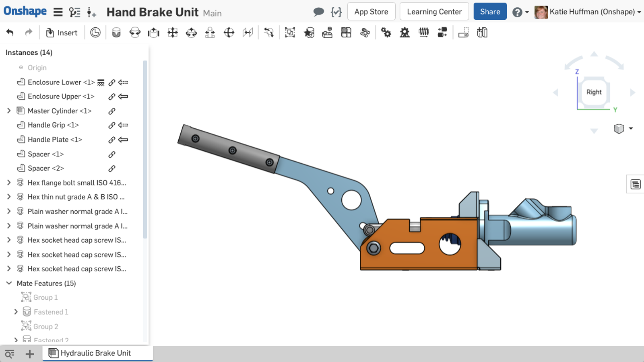644x362 pixels.
Task: Expand the Fastened 1 mate feature
Action: (16, 312)
